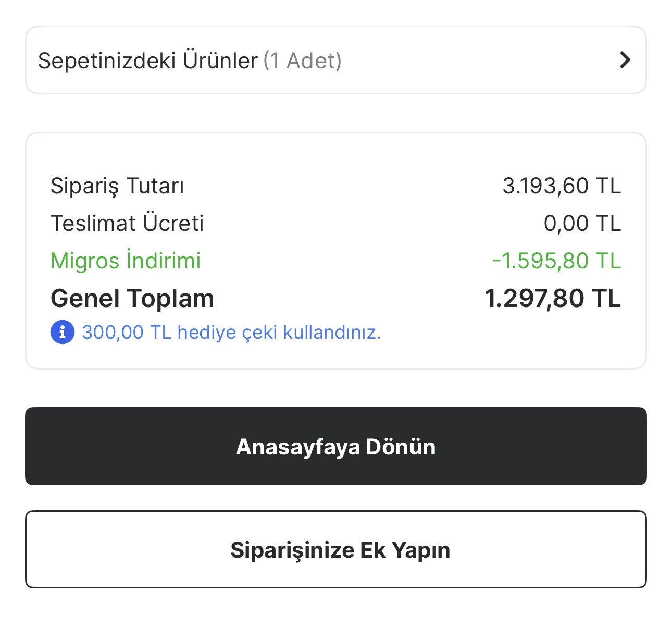This screenshot has height=639, width=672.
Task: Click the bold Genel Toplam label
Action: [x=132, y=299]
